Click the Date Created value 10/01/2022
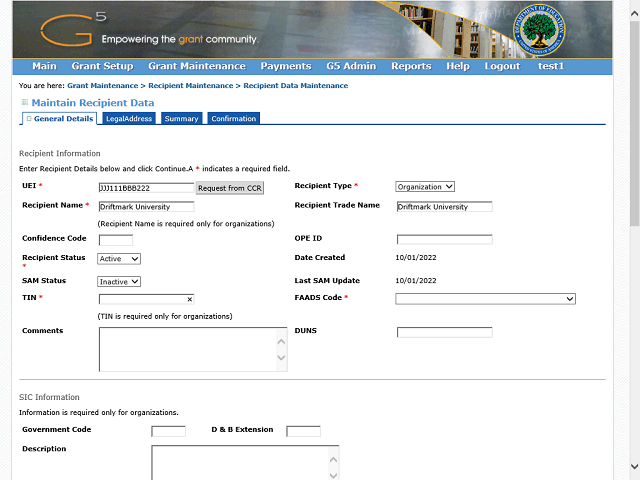The height and width of the screenshot is (480, 640). coord(416,258)
